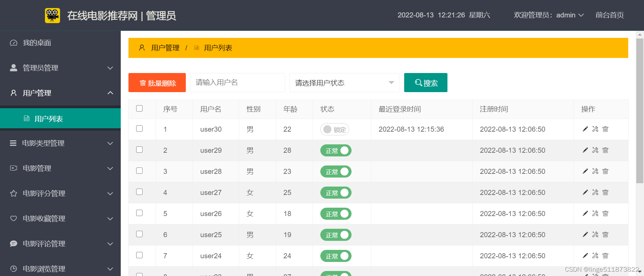This screenshot has width=644, height=276.
Task: Toggle user30 locked status switch
Action: click(335, 130)
